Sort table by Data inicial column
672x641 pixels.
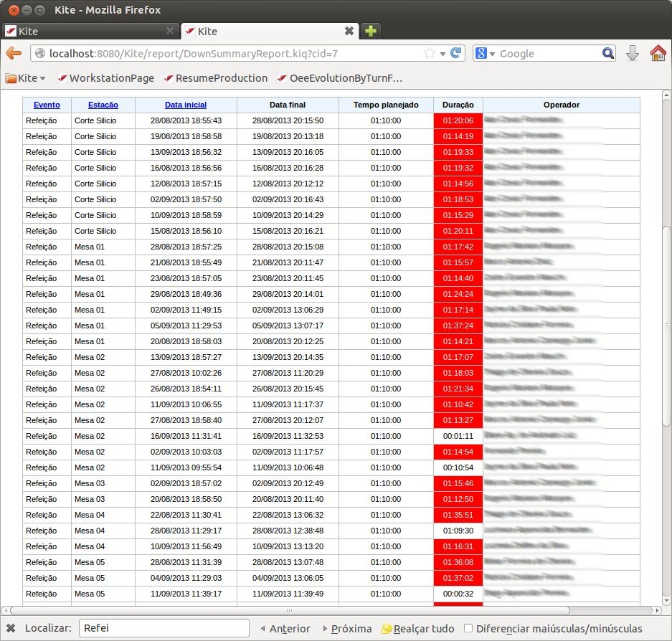(186, 105)
